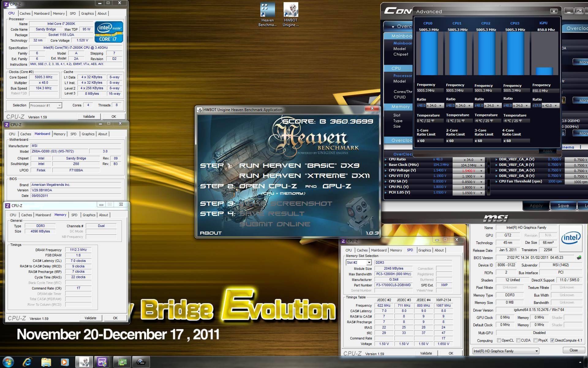Enable the OpenCL checkbox in GPU-Z
This screenshot has height=368, width=588.
pos(499,340)
